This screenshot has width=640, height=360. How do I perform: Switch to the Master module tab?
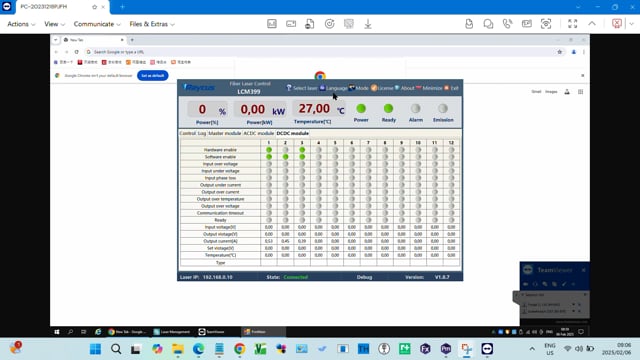pos(224,133)
